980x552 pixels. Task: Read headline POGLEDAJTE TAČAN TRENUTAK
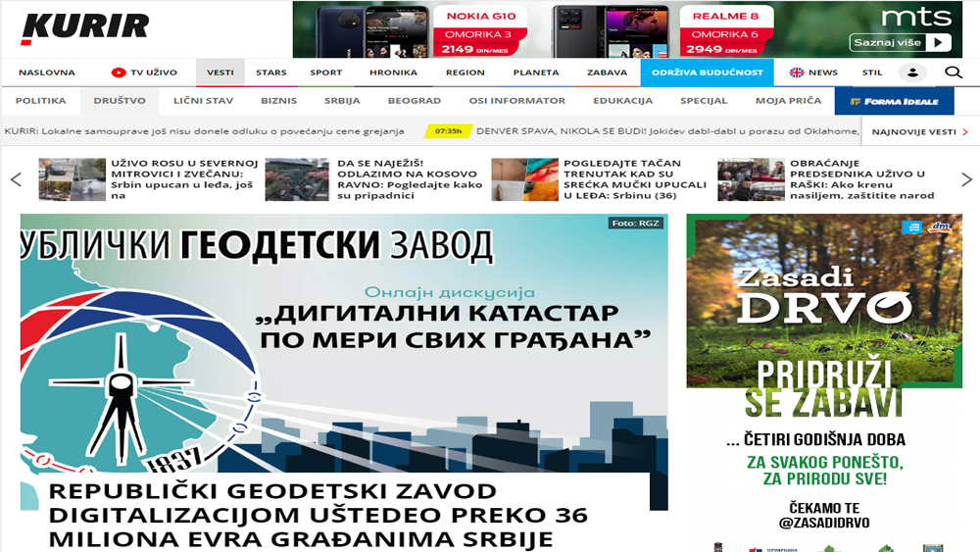(635, 179)
